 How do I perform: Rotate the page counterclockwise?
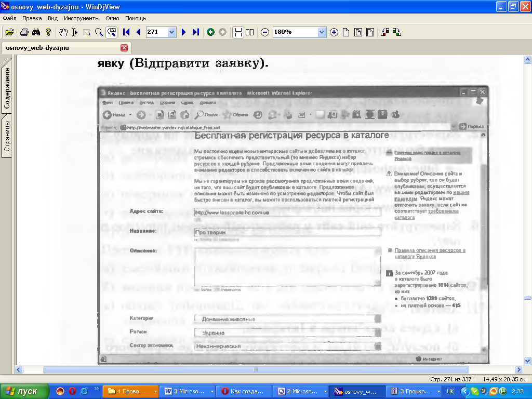point(385,32)
